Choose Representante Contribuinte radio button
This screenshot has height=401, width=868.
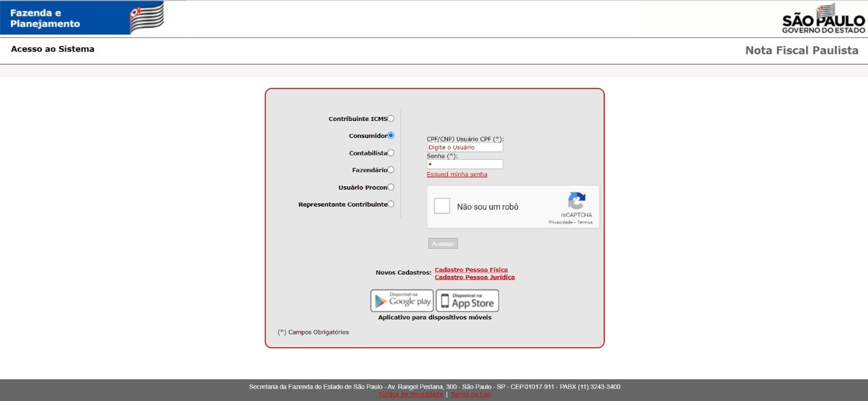pyautogui.click(x=391, y=204)
